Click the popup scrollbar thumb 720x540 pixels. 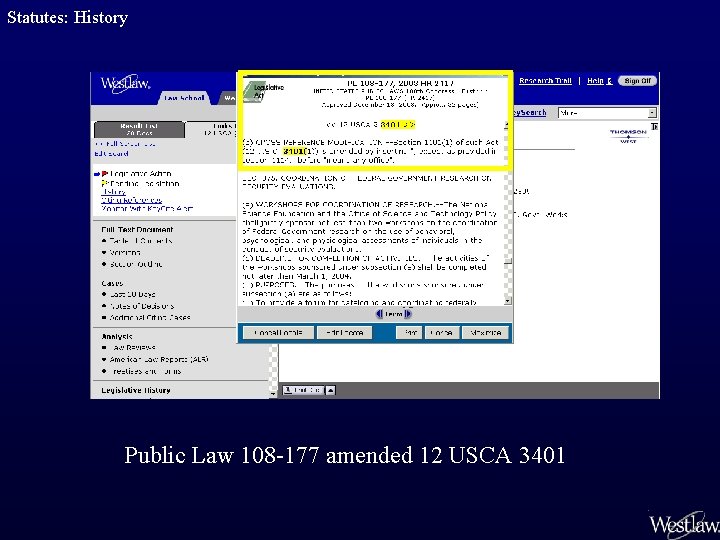click(507, 261)
